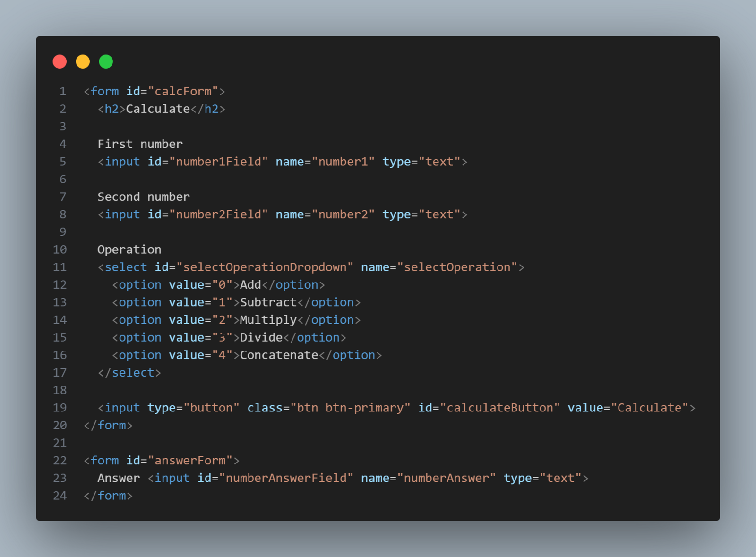Click the Add option text
The width and height of the screenshot is (756, 557).
point(250,285)
